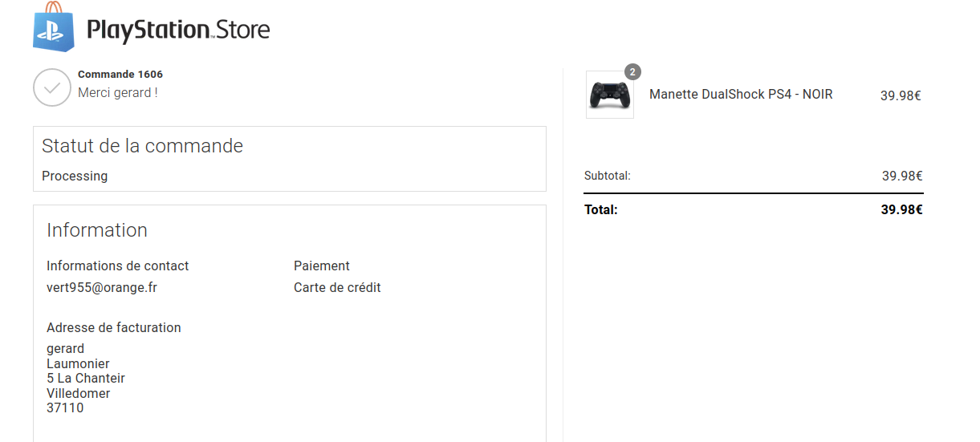Image resolution: width=980 pixels, height=442 pixels.
Task: Click the 5 La Chanteir address line
Action: [x=86, y=379]
